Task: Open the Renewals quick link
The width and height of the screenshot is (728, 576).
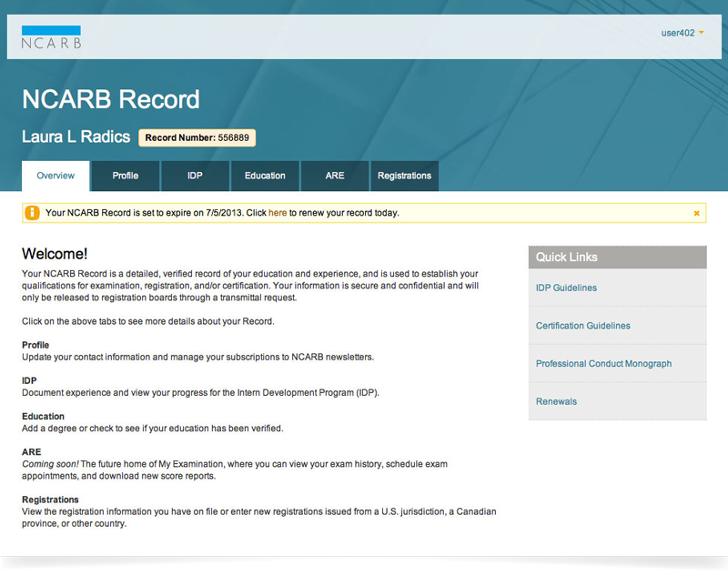Action: pyautogui.click(x=556, y=401)
